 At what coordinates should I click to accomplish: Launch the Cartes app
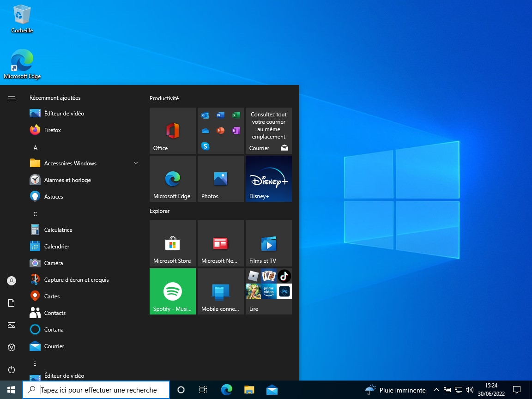point(84,296)
